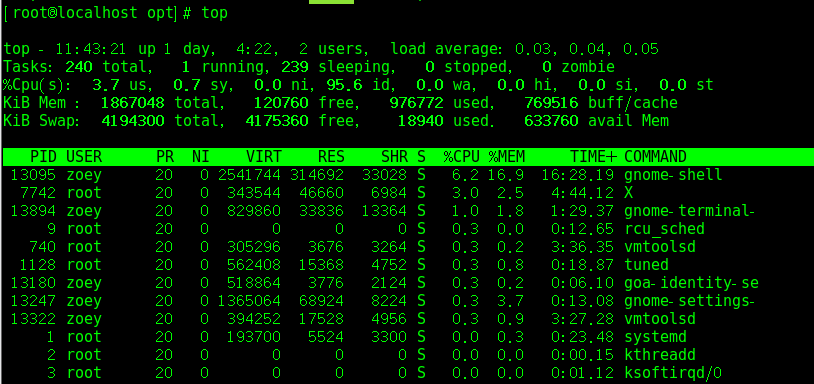
Task: Select the X command entry
Action: (629, 193)
